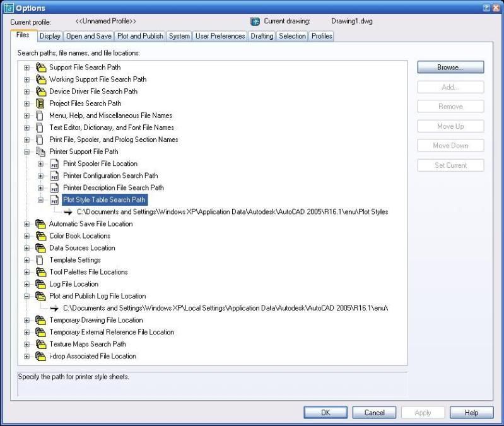Image resolution: width=504 pixels, height=426 pixels.
Task: Switch to the Display tab
Action: (x=50, y=36)
